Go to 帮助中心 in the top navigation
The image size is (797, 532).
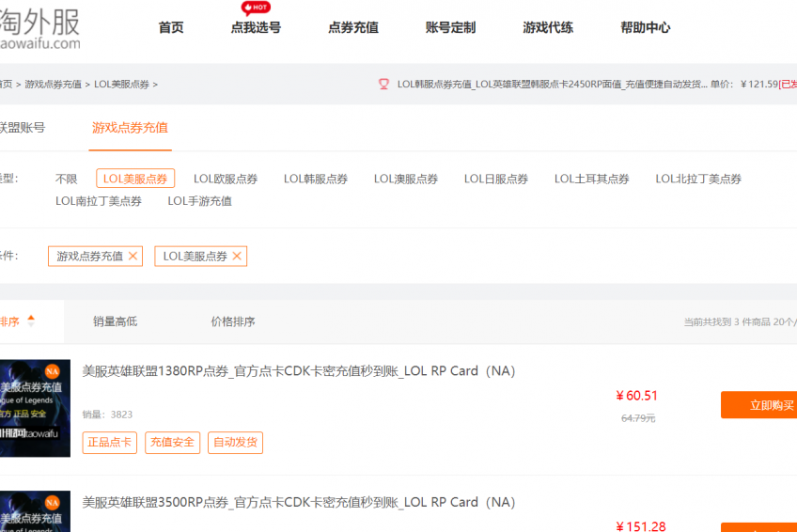[x=645, y=27]
